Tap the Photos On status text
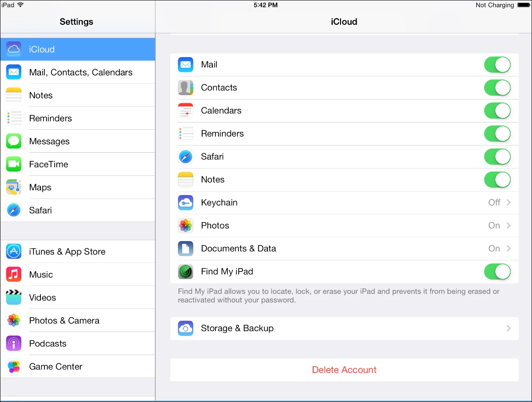This screenshot has width=532, height=402. coord(494,226)
